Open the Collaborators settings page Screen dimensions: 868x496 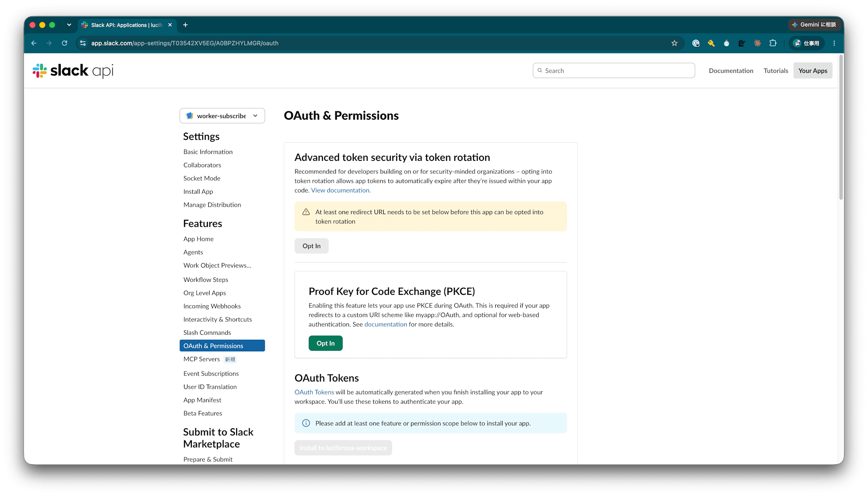[x=202, y=165]
